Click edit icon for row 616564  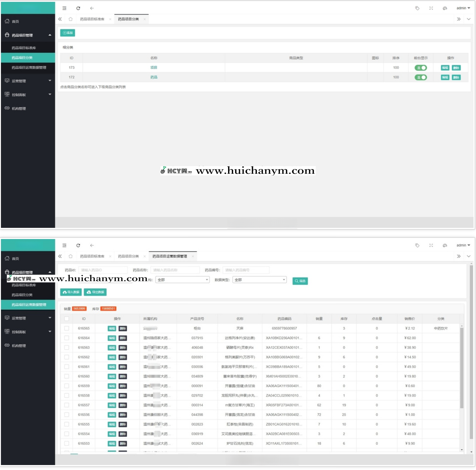112,338
